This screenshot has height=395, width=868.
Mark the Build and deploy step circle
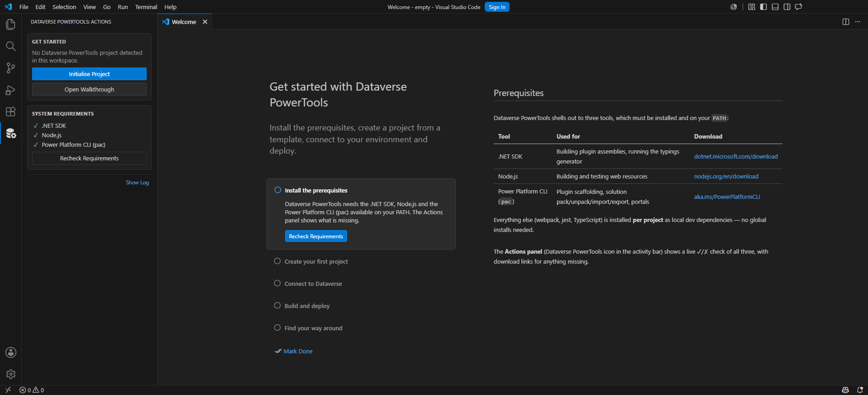coord(277,306)
